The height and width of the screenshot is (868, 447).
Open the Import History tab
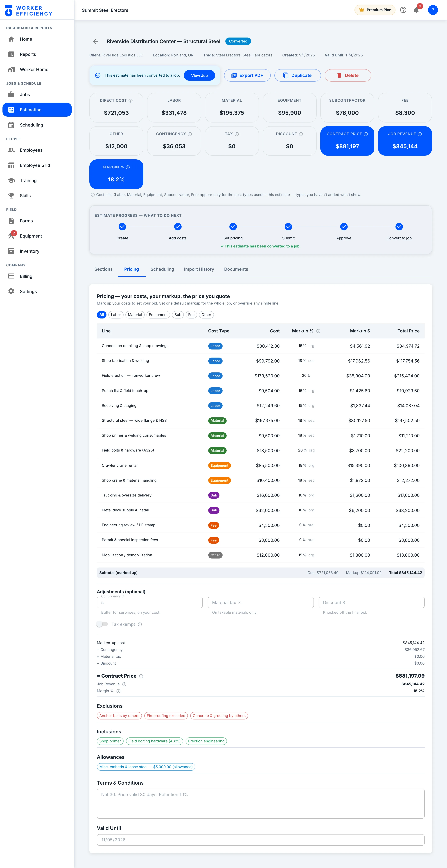(x=199, y=269)
